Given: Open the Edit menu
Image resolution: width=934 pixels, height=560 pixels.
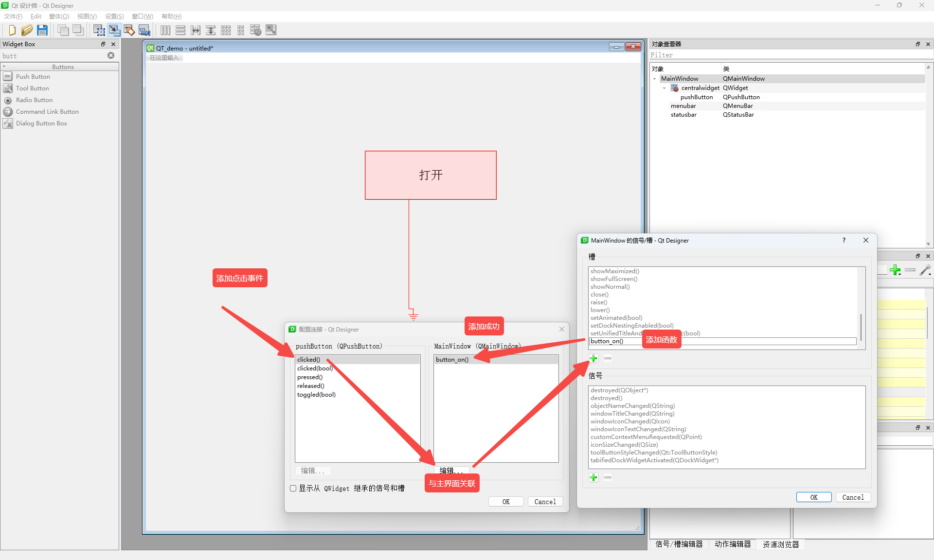Looking at the screenshot, I should 36,17.
